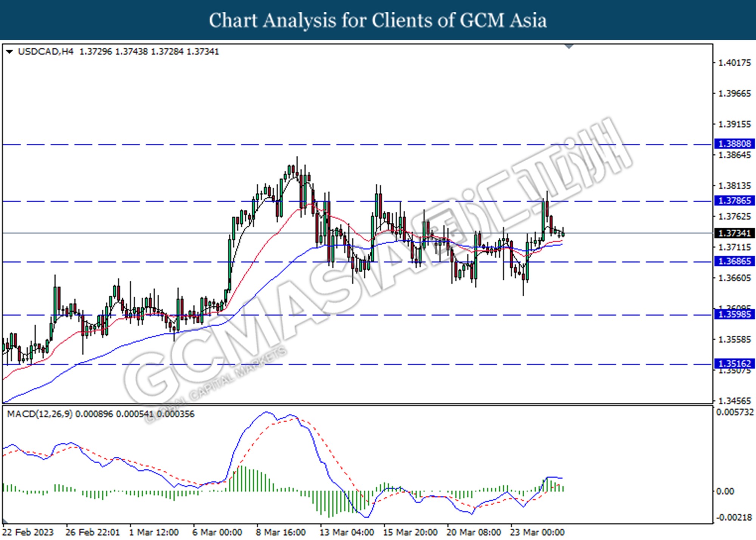Click the 1.37115 axis price value

click(734, 247)
